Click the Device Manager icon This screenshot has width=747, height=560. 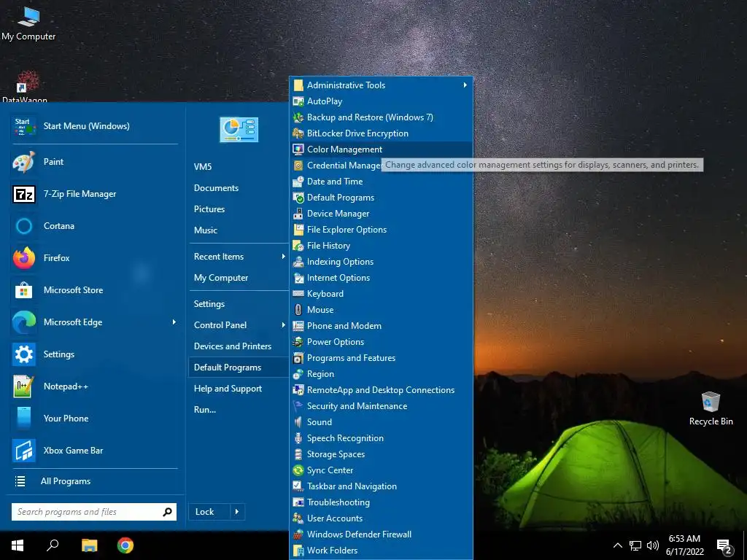click(x=298, y=214)
